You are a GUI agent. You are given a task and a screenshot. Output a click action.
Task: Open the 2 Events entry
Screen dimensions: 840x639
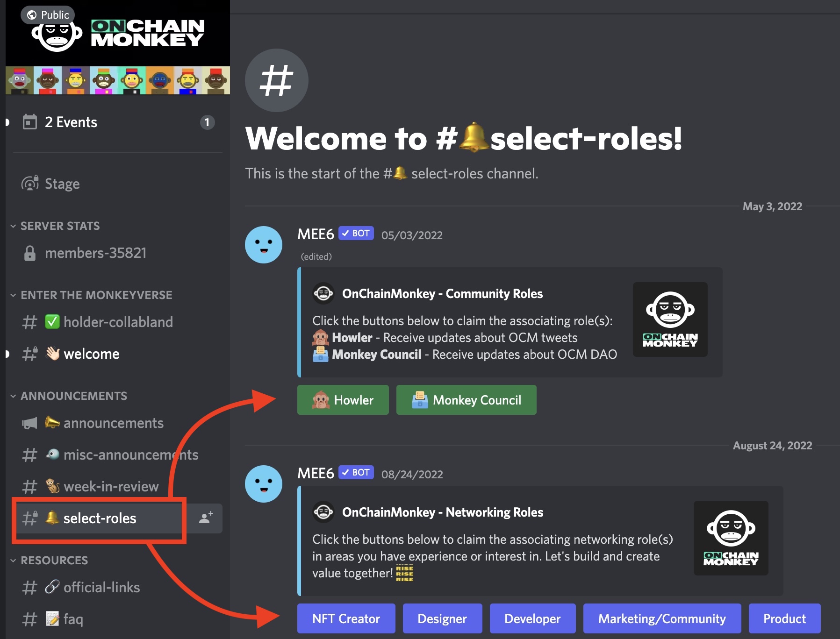pos(118,122)
